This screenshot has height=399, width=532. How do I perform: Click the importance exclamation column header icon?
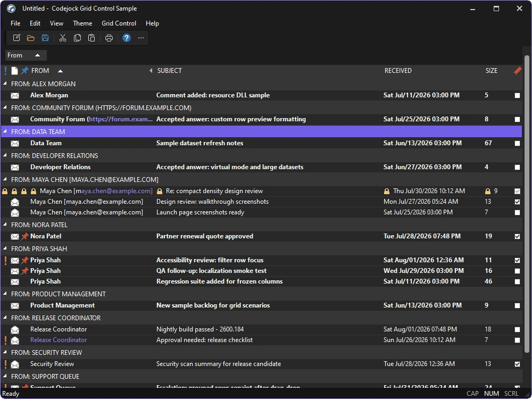tap(5, 71)
